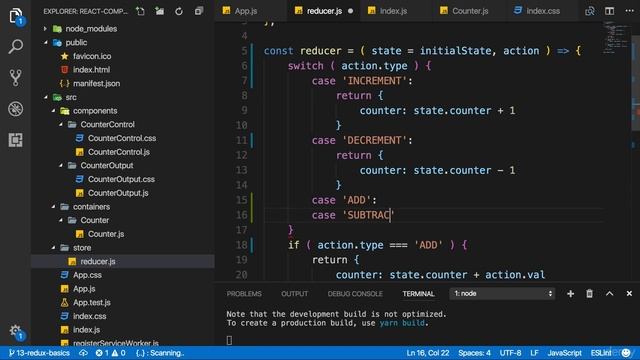This screenshot has width=640, height=360.
Task: Close the terminal panel
Action: (629, 293)
